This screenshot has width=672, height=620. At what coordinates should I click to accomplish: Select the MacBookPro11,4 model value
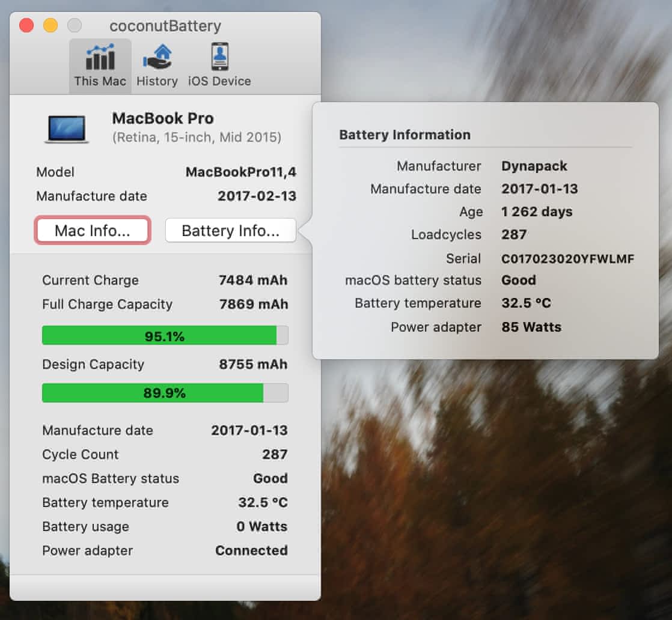[x=241, y=172]
